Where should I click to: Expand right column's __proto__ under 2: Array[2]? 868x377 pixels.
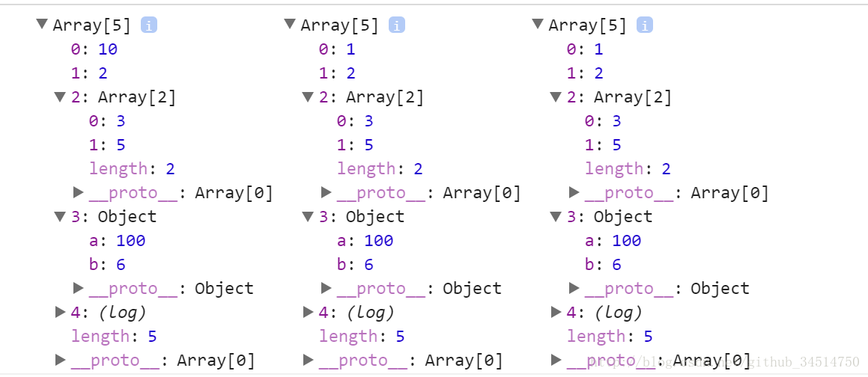pos(574,191)
